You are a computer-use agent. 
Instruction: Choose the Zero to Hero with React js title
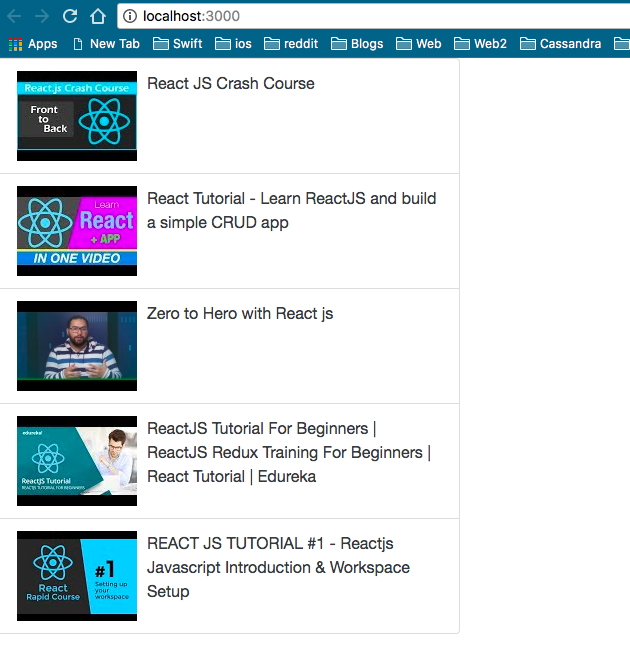coord(240,314)
